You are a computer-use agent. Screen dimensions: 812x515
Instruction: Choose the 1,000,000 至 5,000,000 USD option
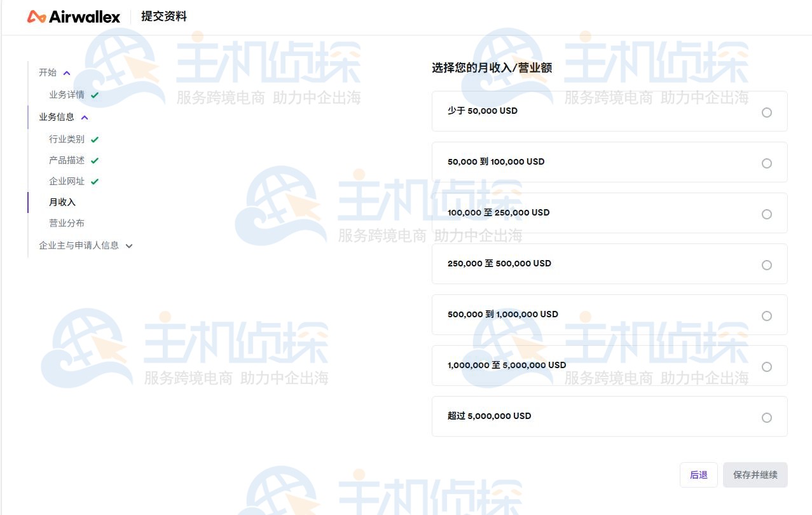pos(766,366)
